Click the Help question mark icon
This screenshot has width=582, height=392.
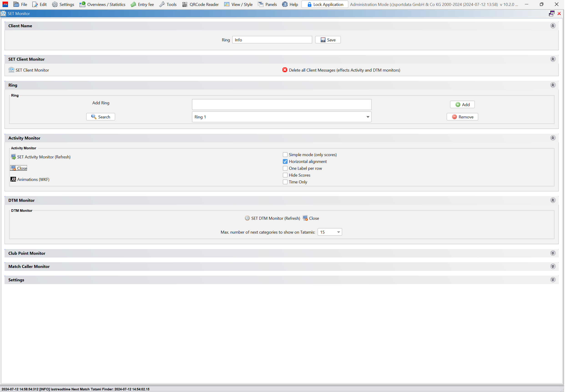[285, 5]
